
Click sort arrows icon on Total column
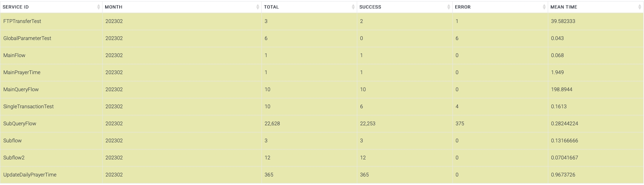353,7
